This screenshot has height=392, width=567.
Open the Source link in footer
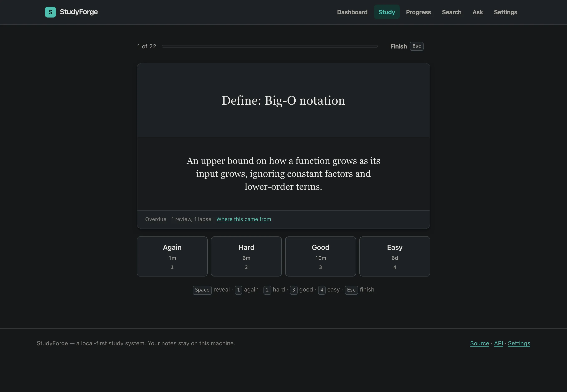[x=480, y=343]
